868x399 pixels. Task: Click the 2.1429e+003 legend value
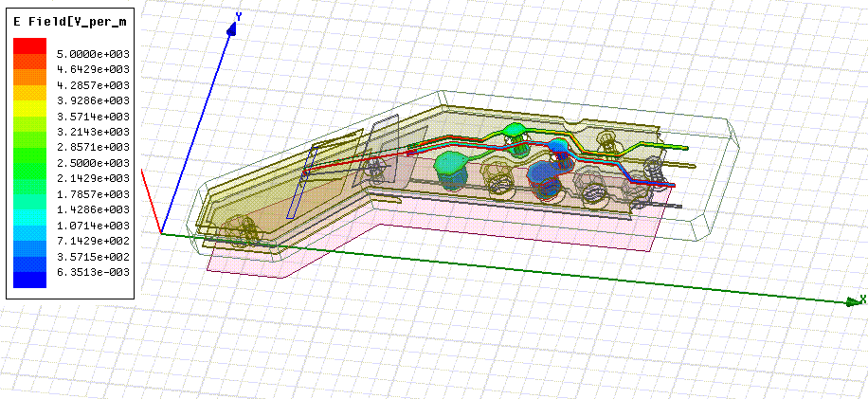[x=94, y=179]
